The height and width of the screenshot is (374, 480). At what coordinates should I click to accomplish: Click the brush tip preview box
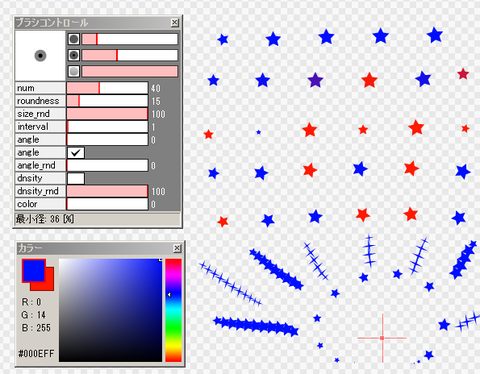(x=40, y=56)
